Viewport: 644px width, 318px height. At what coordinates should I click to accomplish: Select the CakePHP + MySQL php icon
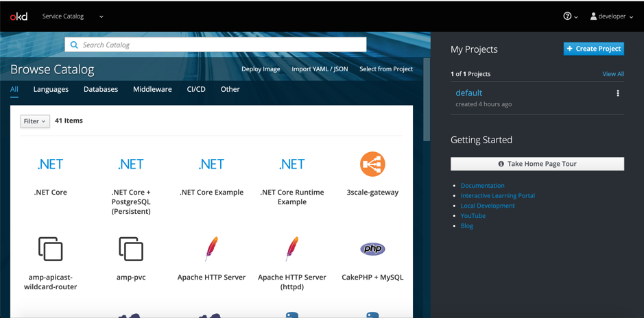pos(372,249)
